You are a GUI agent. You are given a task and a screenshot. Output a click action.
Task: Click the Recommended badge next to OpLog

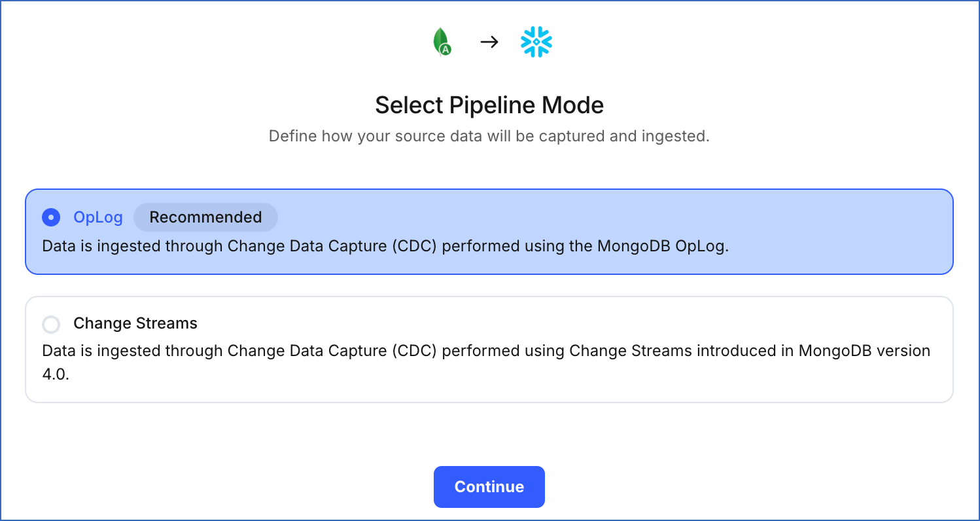(205, 217)
